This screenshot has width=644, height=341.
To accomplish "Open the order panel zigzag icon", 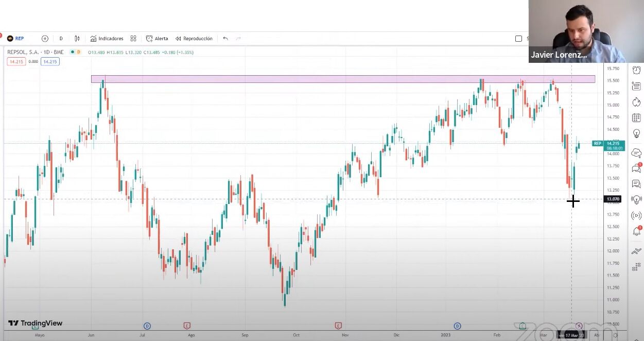I will point(637,251).
